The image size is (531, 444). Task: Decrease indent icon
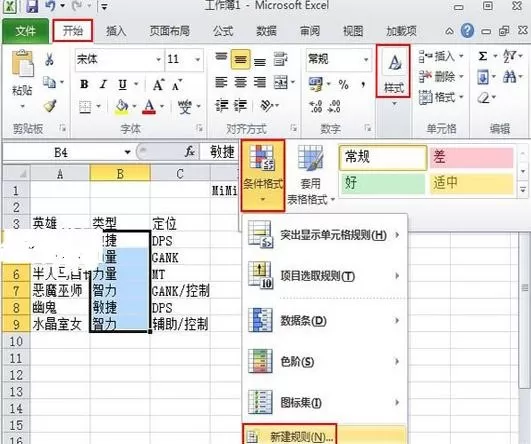coord(221,106)
